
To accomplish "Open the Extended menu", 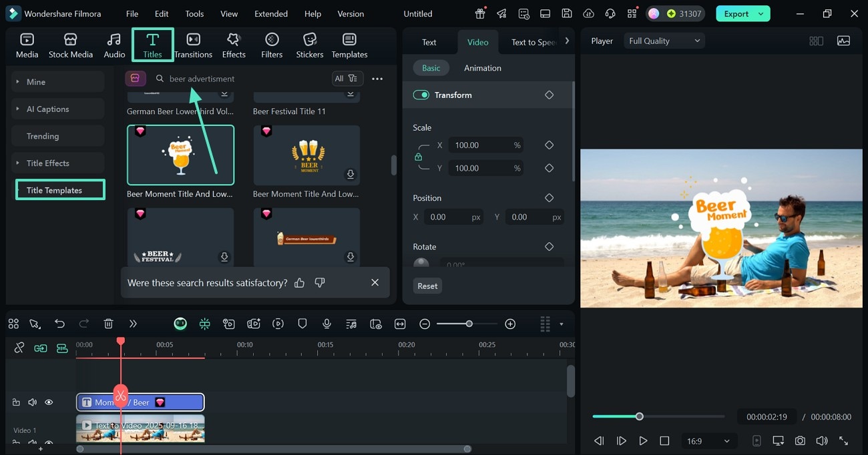I will (271, 13).
